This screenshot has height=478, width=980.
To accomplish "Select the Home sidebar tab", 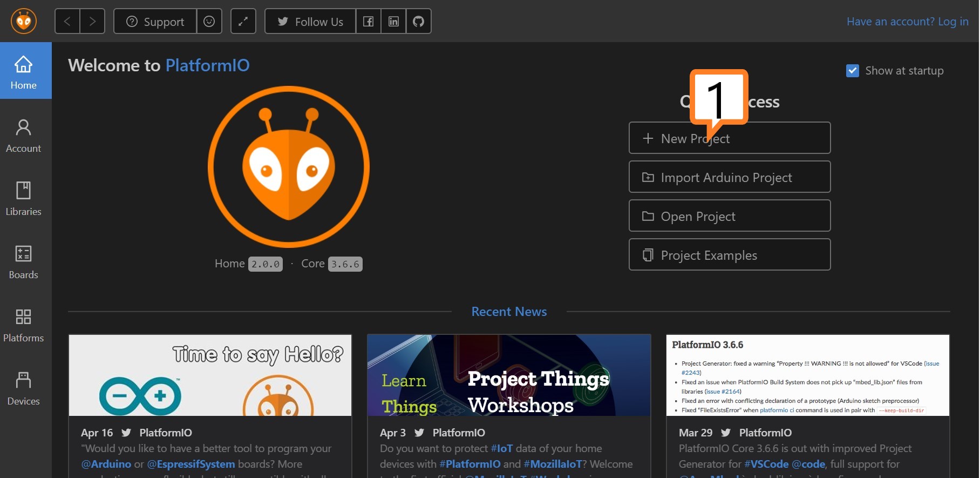I will [26, 71].
